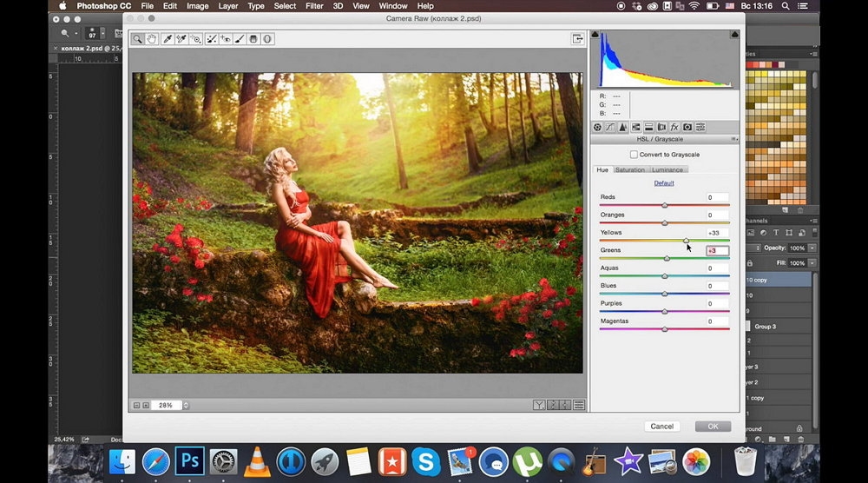Open Skype from the Dock
The width and height of the screenshot is (868, 483).
tap(426, 461)
